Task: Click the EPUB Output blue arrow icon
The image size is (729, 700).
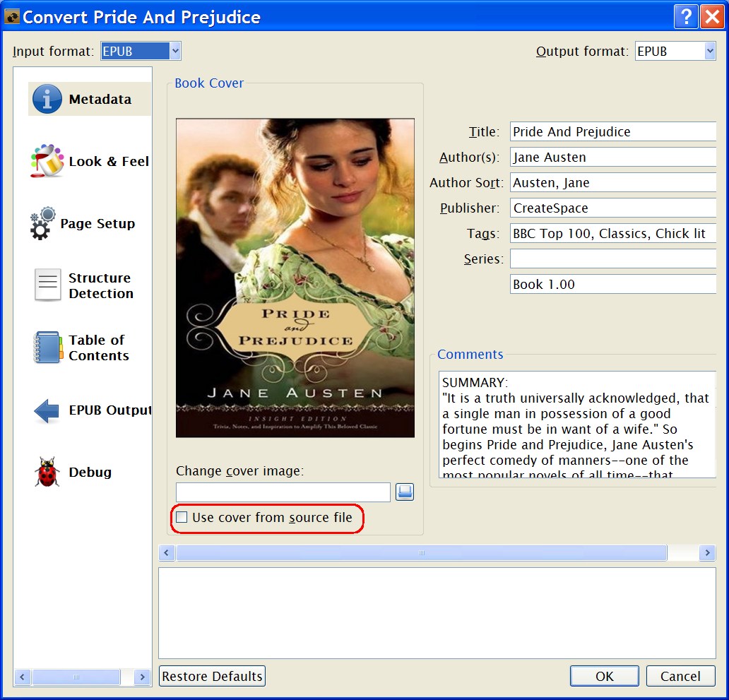Action: pyautogui.click(x=47, y=410)
